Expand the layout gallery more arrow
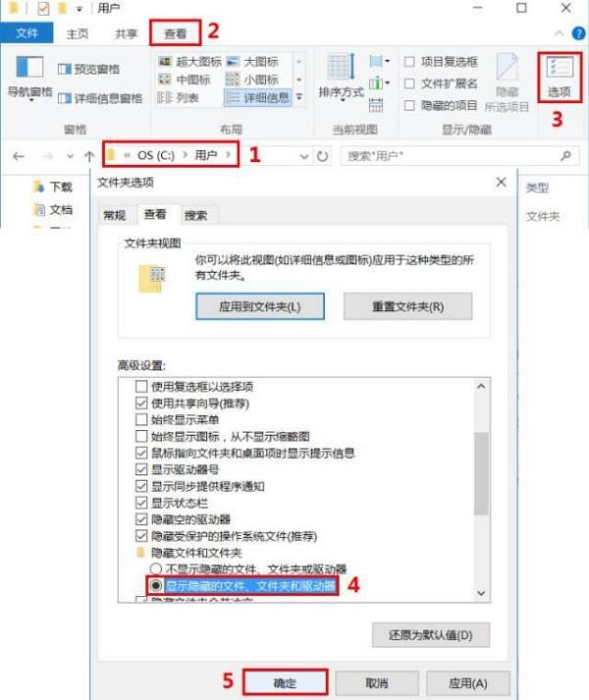589x700 pixels. coord(299,97)
